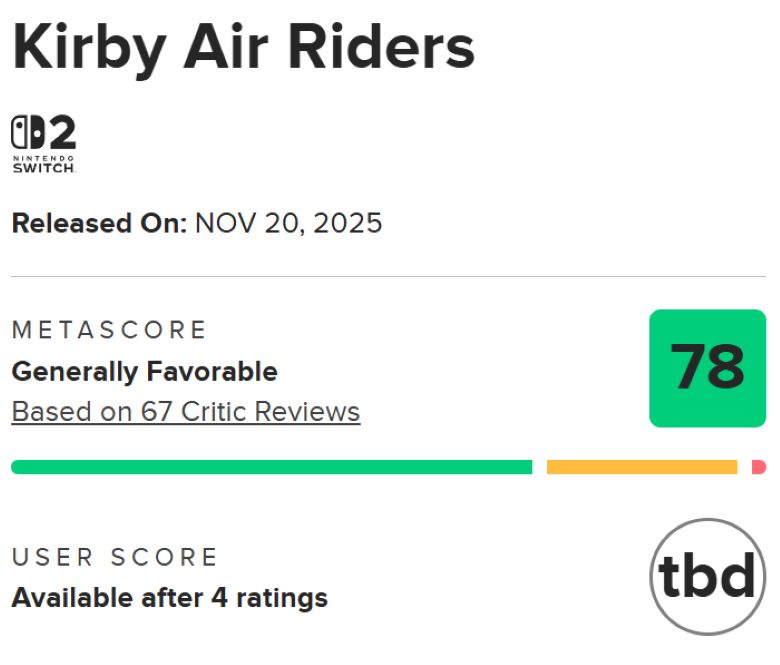This screenshot has width=780, height=665.
Task: Select the "Generally Favorable" rating text
Action: pyautogui.click(x=144, y=372)
